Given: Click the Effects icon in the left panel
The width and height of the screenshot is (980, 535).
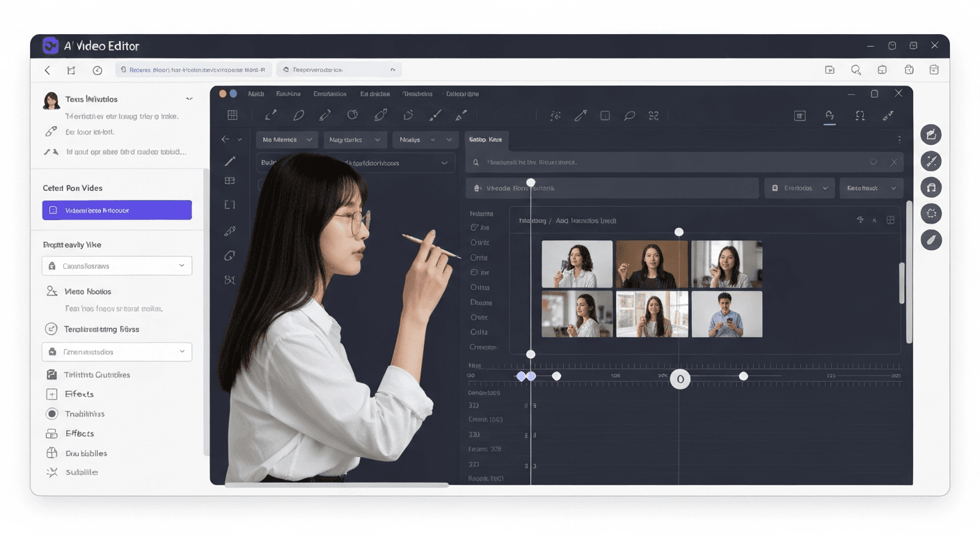Looking at the screenshot, I should tap(52, 394).
